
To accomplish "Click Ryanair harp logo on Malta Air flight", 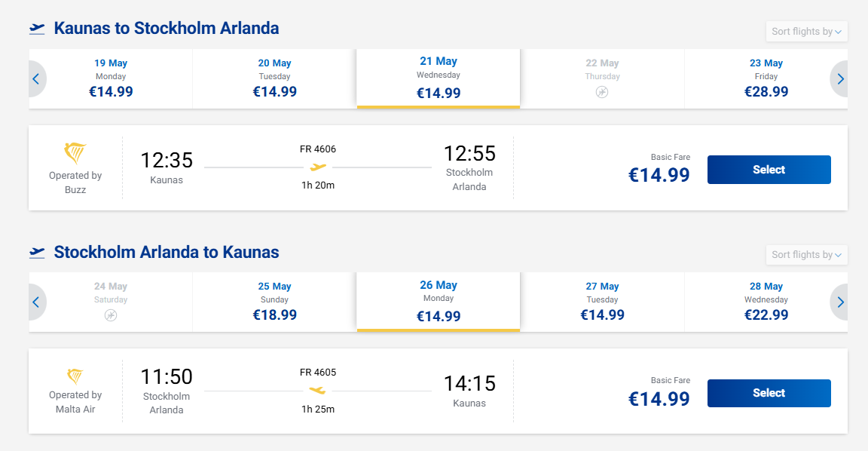I will click(x=75, y=376).
